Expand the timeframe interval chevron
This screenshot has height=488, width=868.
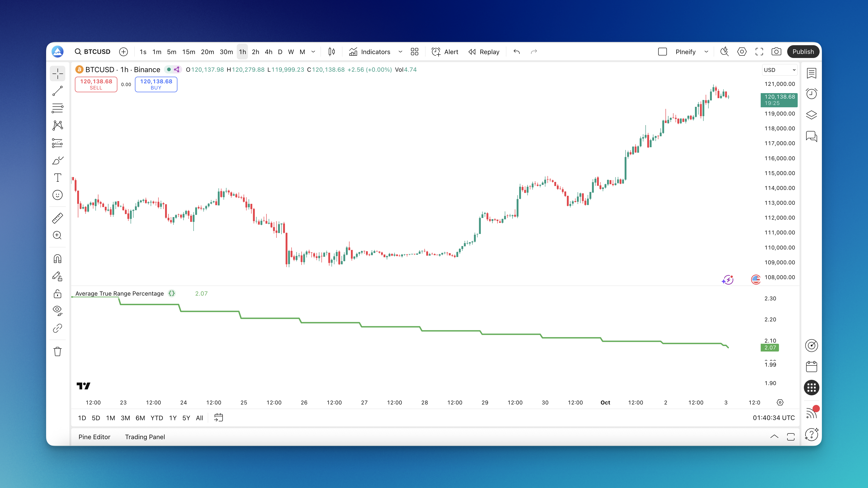coord(313,52)
